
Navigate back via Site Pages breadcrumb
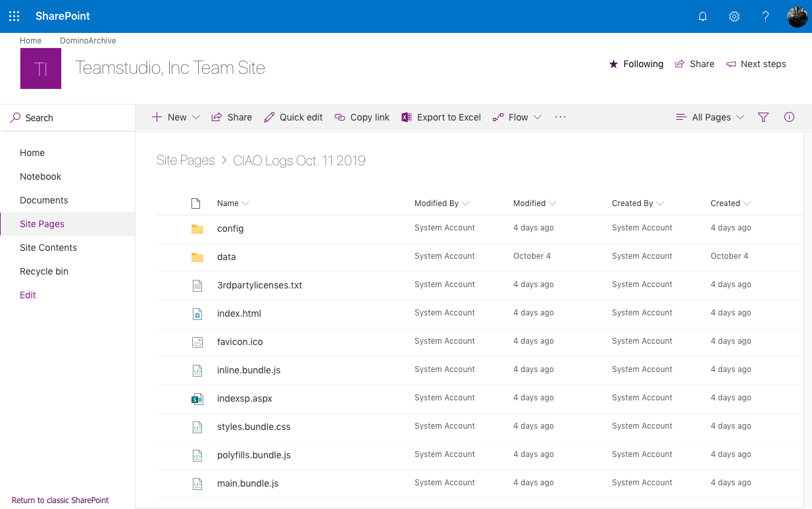click(185, 160)
